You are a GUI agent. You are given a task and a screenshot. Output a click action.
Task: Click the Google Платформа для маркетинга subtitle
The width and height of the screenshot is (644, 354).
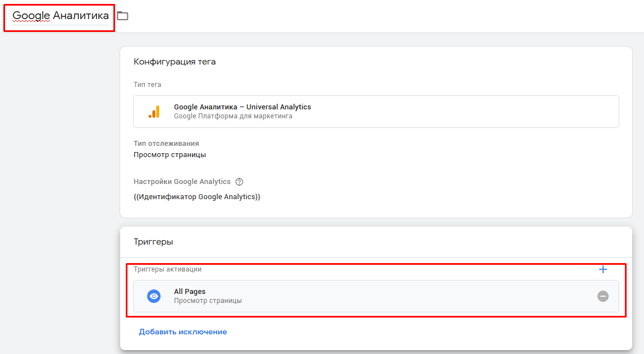pyautogui.click(x=233, y=116)
